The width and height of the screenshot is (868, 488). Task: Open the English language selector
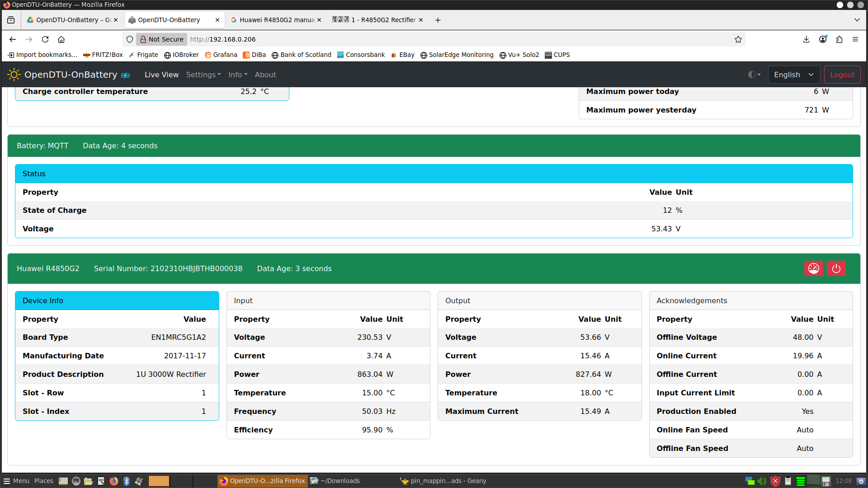pyautogui.click(x=793, y=75)
